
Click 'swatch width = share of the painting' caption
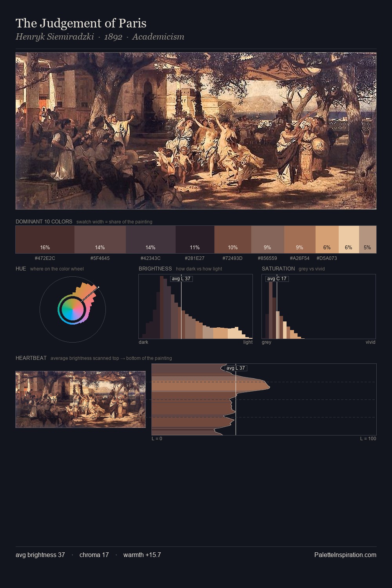tap(114, 222)
